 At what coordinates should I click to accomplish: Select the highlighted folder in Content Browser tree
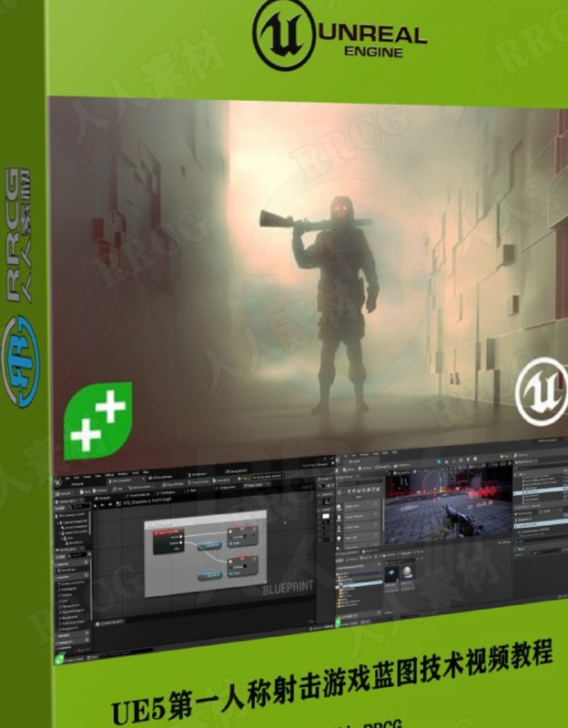coord(359,585)
